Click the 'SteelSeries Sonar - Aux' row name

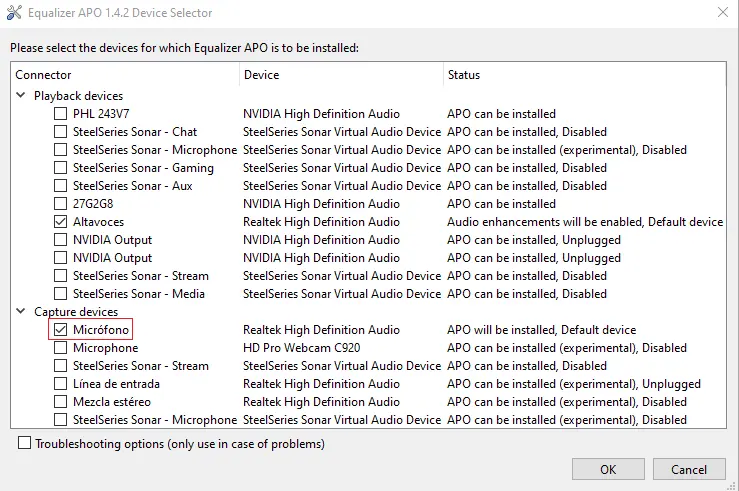(132, 186)
